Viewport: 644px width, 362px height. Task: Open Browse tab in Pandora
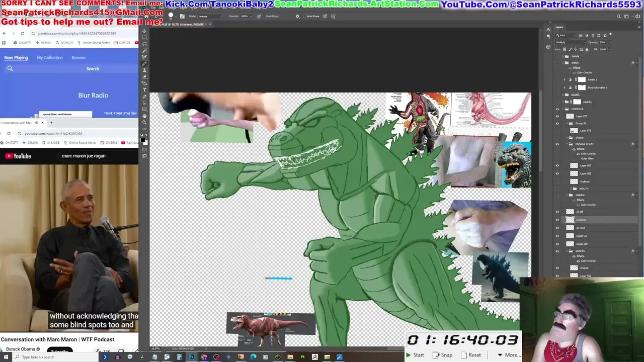(x=78, y=57)
